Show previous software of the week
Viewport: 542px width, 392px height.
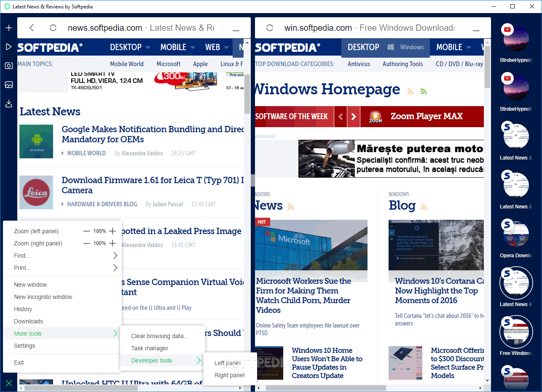pyautogui.click(x=341, y=117)
